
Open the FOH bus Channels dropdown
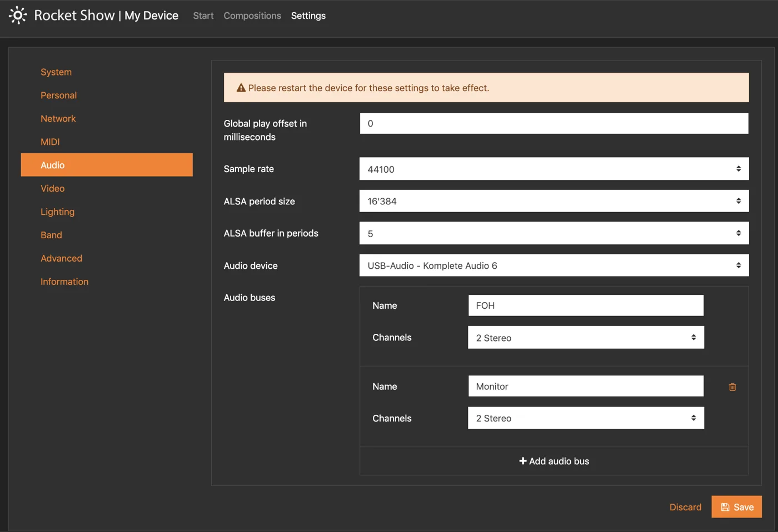(x=586, y=338)
